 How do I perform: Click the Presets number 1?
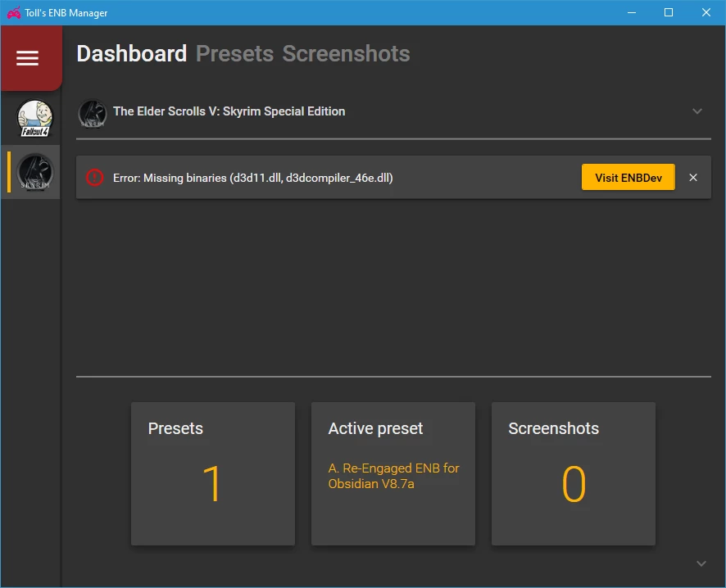tap(212, 484)
